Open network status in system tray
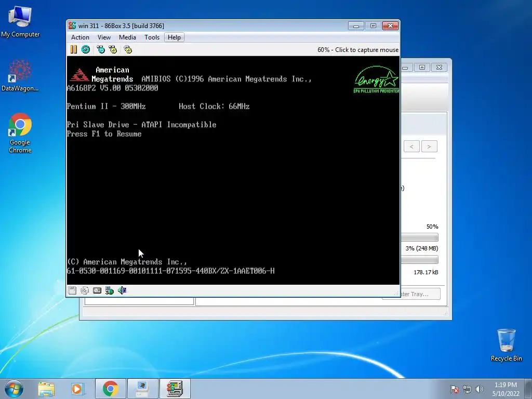This screenshot has height=399, width=532. (467, 389)
